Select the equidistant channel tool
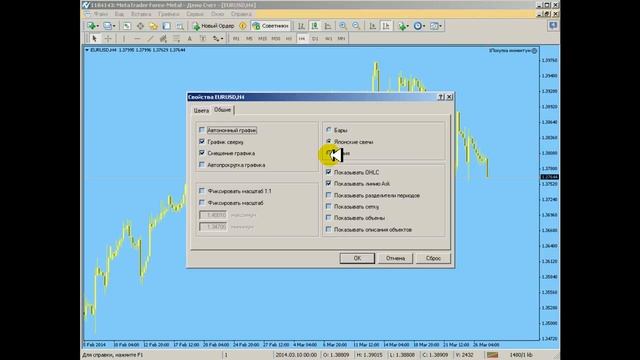Viewport: 640px width, 360px height. [x=163, y=39]
